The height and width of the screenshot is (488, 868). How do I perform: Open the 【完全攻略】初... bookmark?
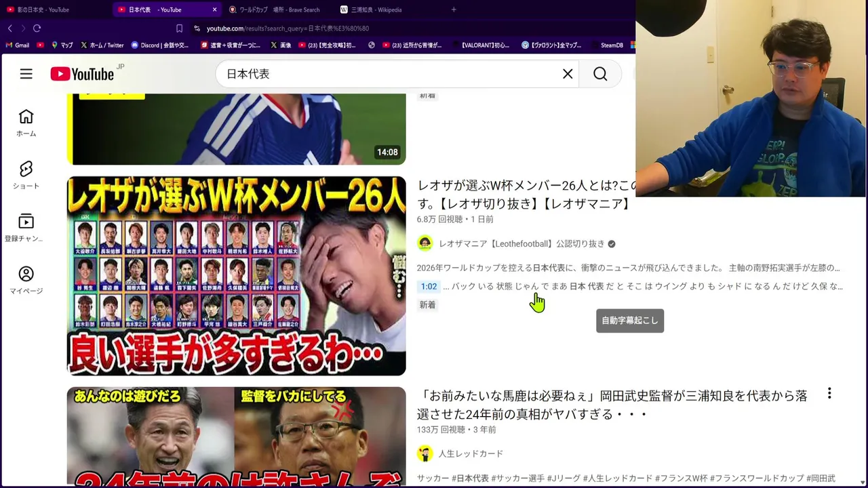click(x=327, y=45)
